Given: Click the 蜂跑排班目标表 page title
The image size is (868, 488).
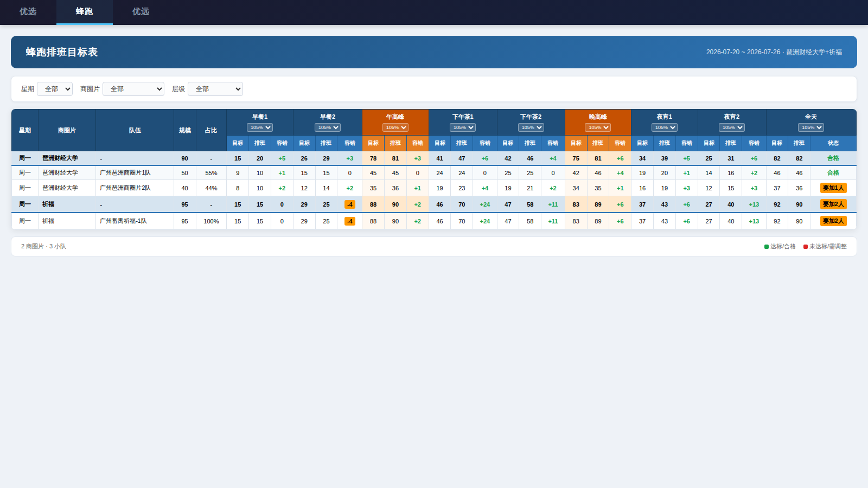Looking at the screenshot, I should pos(62,52).
